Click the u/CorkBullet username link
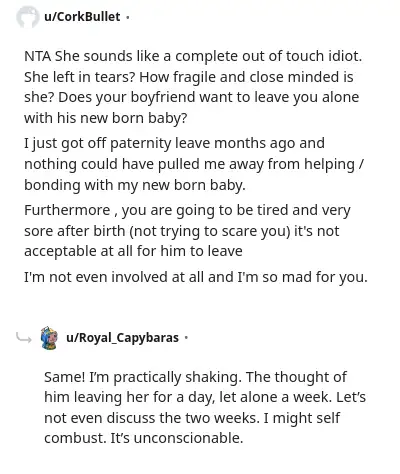The width and height of the screenshot is (400, 474). pos(82,17)
